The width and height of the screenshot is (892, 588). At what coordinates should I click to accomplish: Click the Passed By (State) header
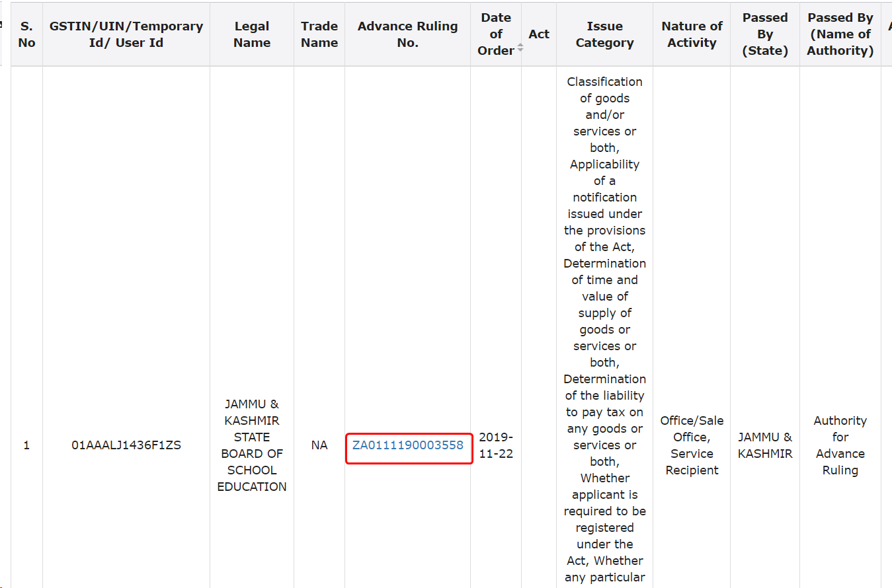point(765,34)
